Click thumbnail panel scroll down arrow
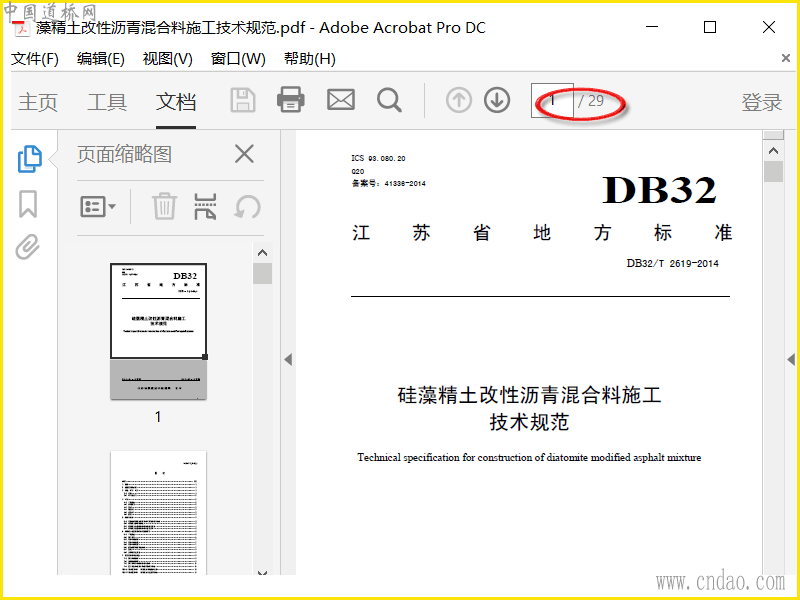Screen dimensions: 800x600 (262, 573)
